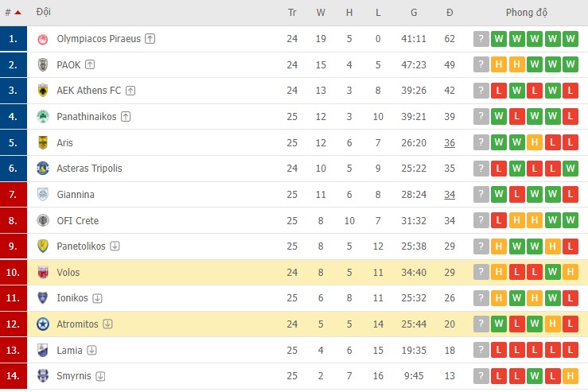
Task: Click the Volos team logo
Action: pos(43,273)
